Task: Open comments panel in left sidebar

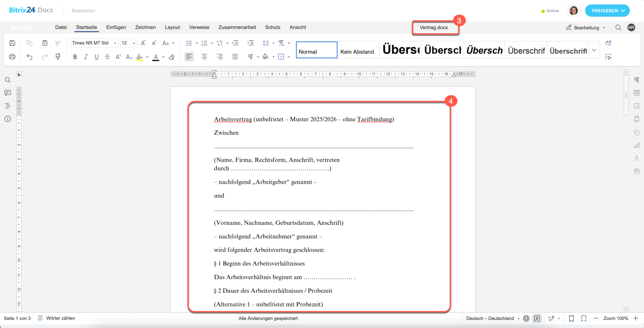Action: (8, 93)
